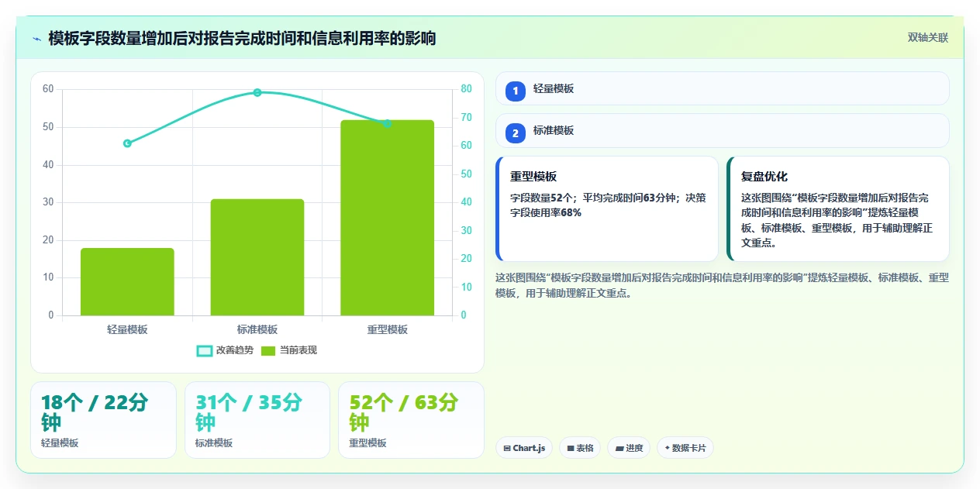This screenshot has height=489, width=980.
Task: Click the 当前表现 green legend swatch
Action: (x=268, y=351)
